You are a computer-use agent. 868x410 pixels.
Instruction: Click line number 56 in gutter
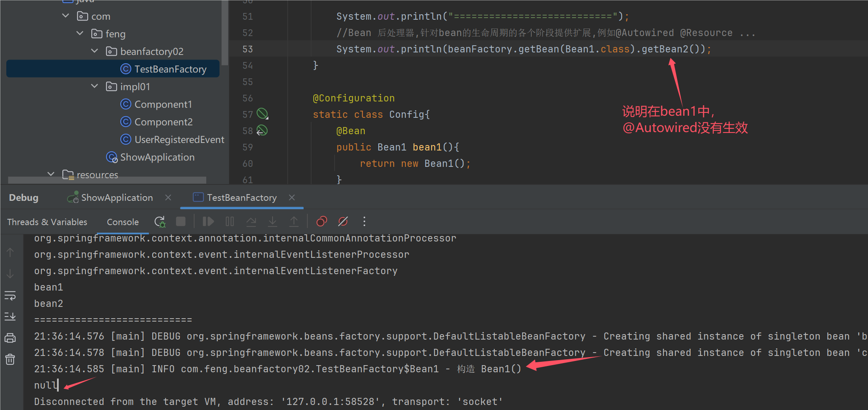pos(247,98)
